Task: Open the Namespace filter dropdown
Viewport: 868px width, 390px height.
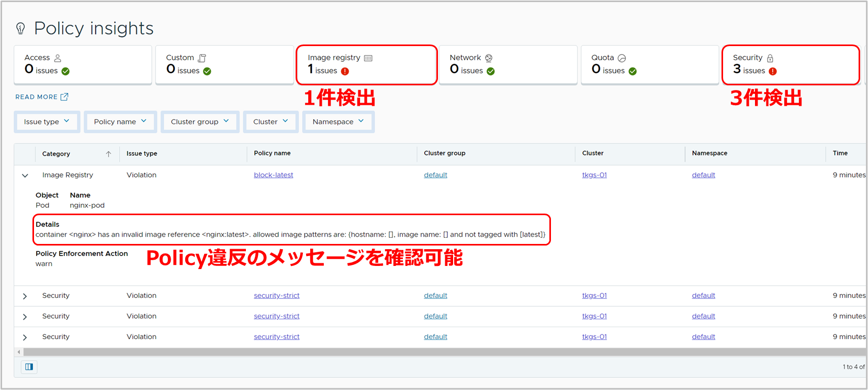Action: (x=338, y=122)
